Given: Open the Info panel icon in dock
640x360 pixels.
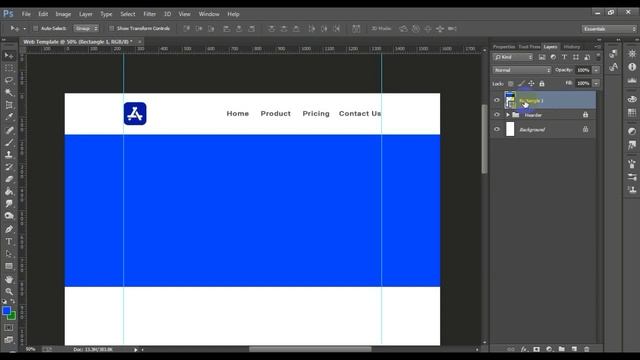Looking at the screenshot, I should coord(632,67).
